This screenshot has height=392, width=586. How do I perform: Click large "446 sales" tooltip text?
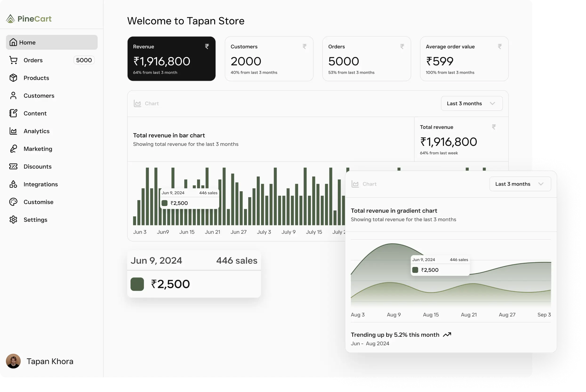click(x=237, y=260)
